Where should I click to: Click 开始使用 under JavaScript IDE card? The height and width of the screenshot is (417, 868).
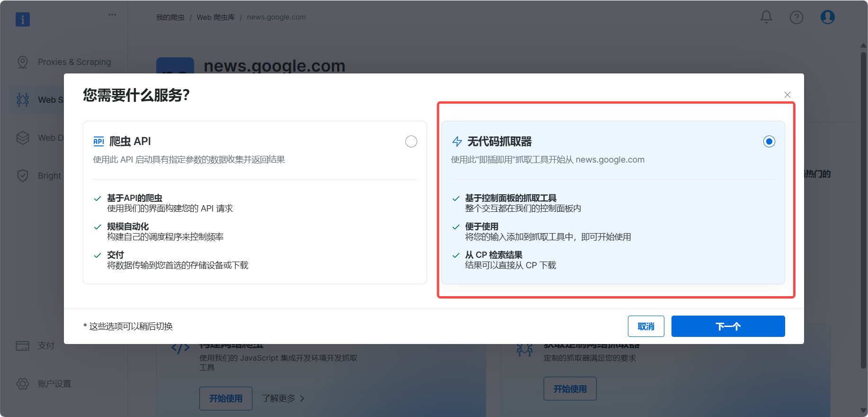(226, 399)
